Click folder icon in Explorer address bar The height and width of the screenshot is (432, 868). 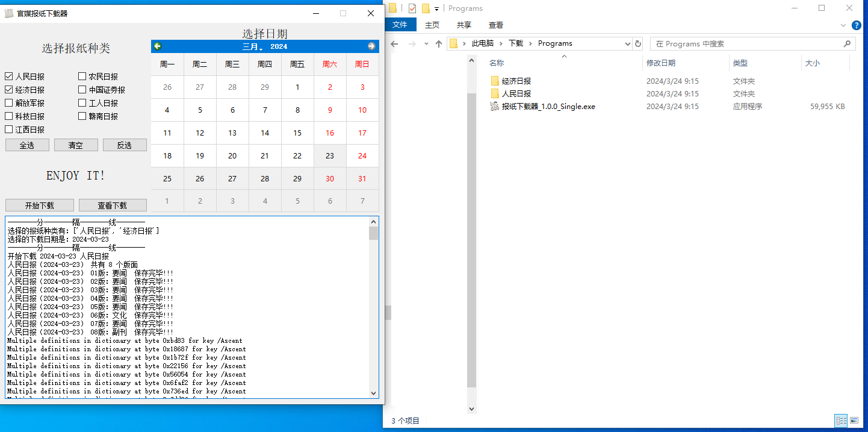(454, 43)
